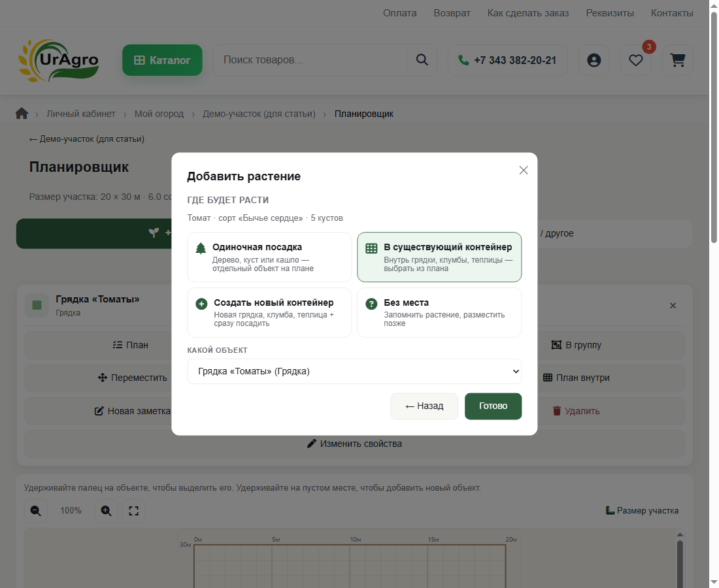This screenshot has height=588, width=719.
Task: Click back link ← Демо-участок (для статьи)
Action: coord(87,139)
